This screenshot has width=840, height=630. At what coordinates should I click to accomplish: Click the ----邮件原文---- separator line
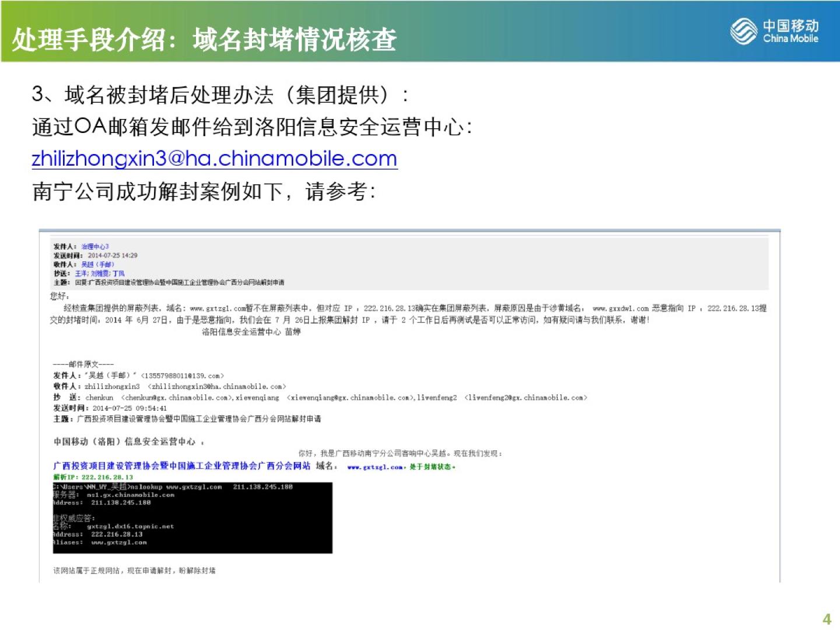[83, 365]
